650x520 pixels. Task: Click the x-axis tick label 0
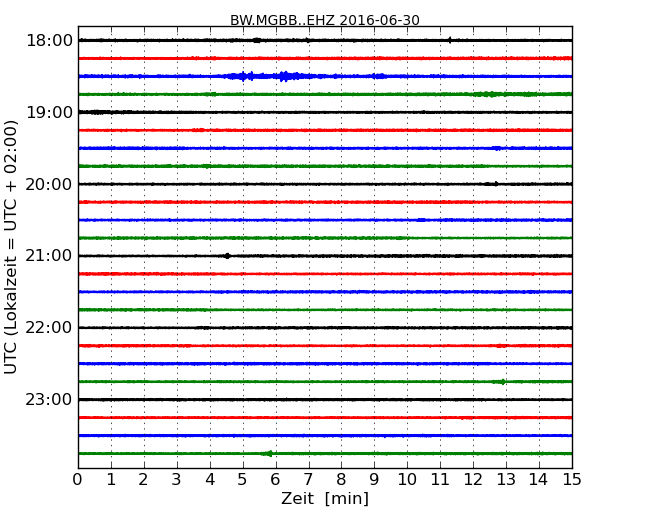coord(78,480)
